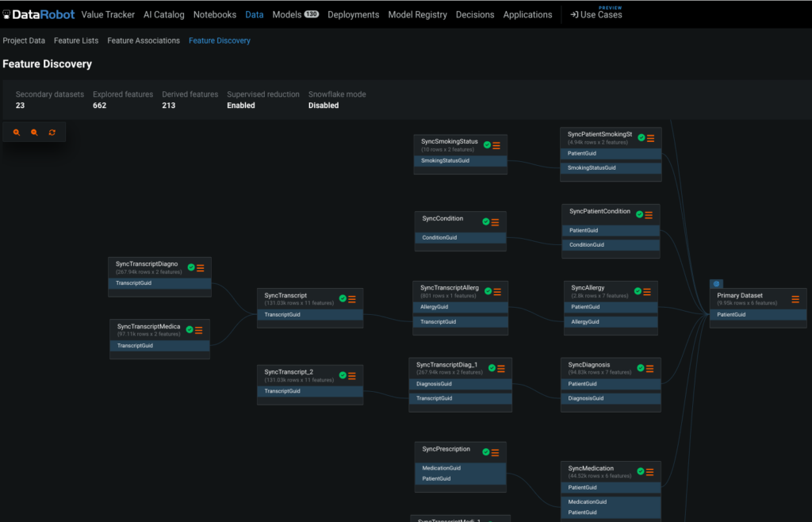812x522 pixels.
Task: Open the SyncTranscriptDiagno node menu
Action: (201, 267)
